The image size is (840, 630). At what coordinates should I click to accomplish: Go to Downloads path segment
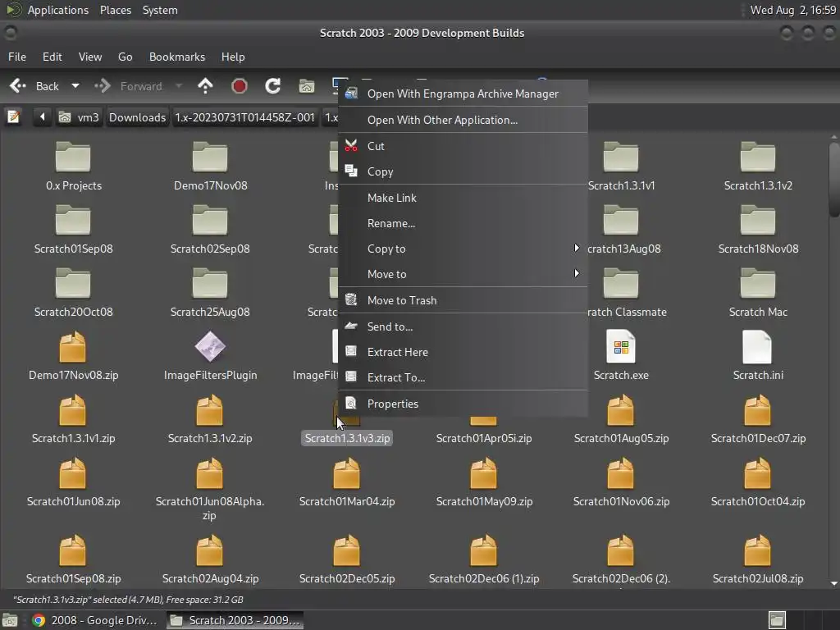(137, 116)
